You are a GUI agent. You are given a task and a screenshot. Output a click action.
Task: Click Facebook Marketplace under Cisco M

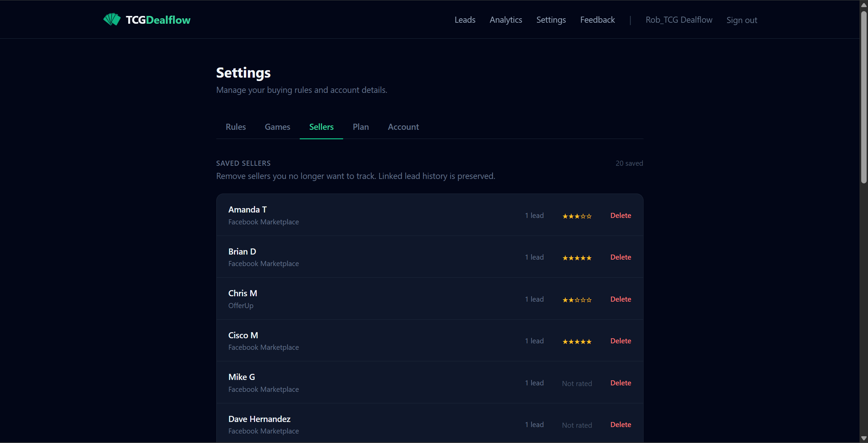[x=263, y=347]
